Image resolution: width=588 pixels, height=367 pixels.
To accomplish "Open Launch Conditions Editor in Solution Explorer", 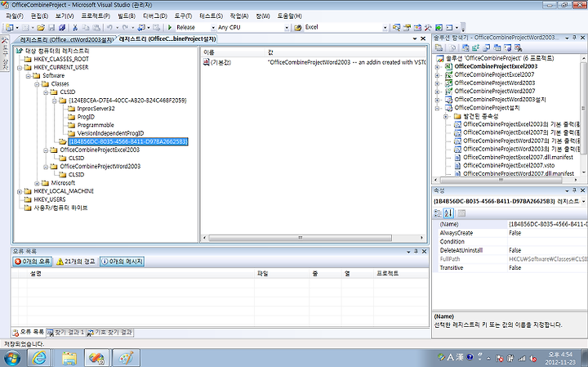I will click(518, 47).
